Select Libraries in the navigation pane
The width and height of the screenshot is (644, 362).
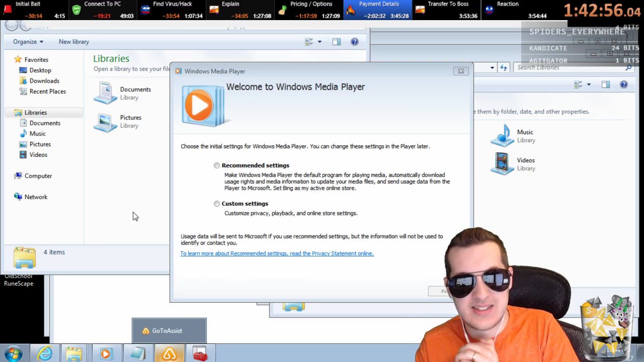[36, 113]
